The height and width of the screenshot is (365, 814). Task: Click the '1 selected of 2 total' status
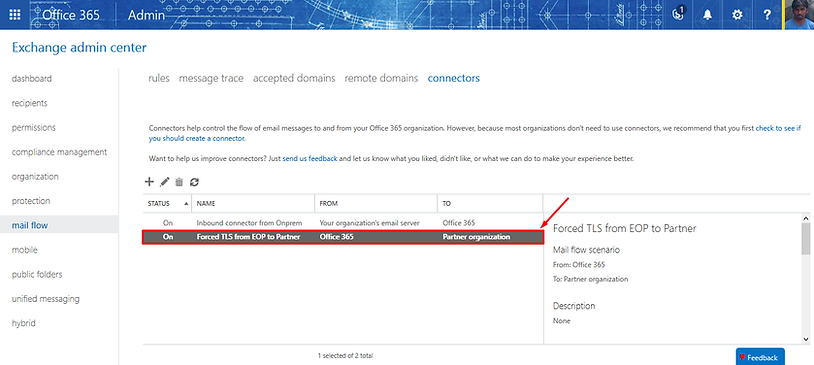345,356
